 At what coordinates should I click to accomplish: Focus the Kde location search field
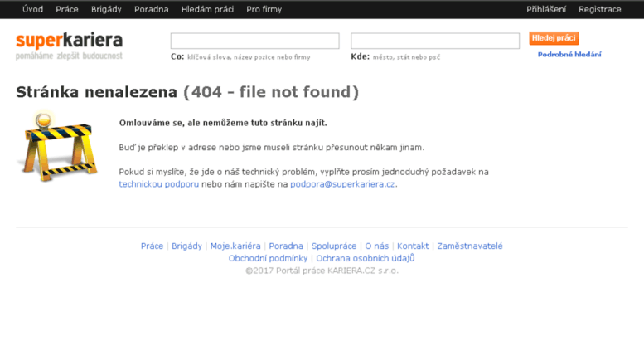pyautogui.click(x=435, y=41)
